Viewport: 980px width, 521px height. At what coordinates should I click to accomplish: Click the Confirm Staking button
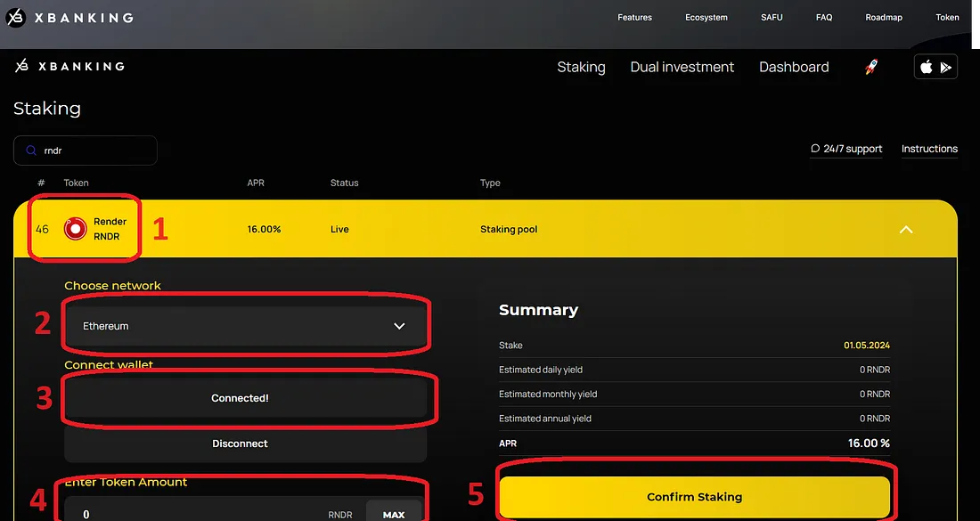click(x=694, y=497)
